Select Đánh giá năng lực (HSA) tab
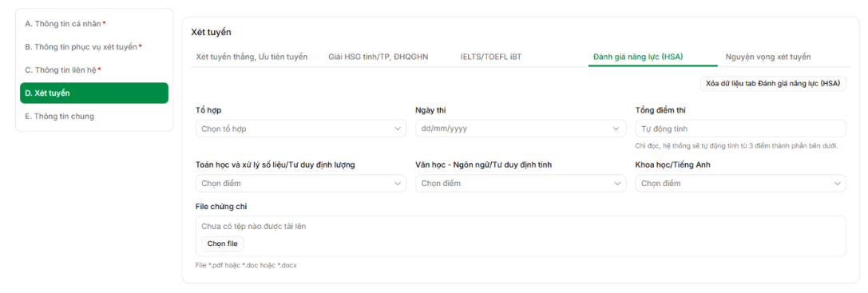This screenshot has height=293, width=868. (638, 57)
